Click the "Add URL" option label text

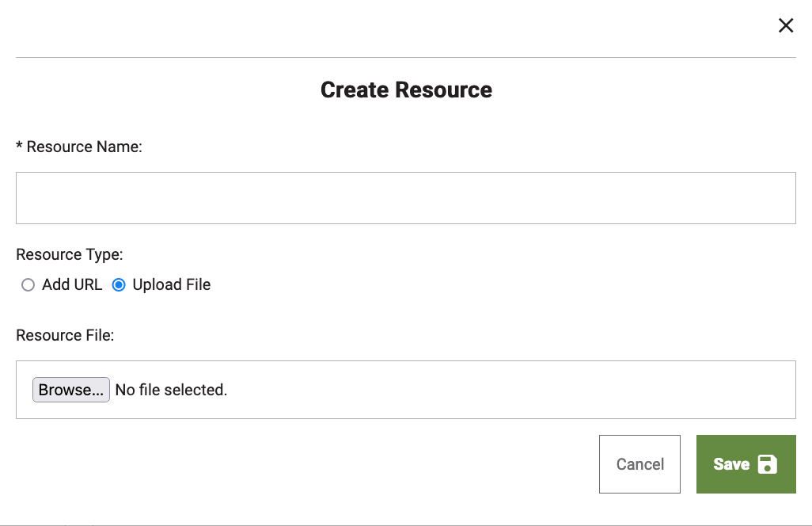click(72, 284)
